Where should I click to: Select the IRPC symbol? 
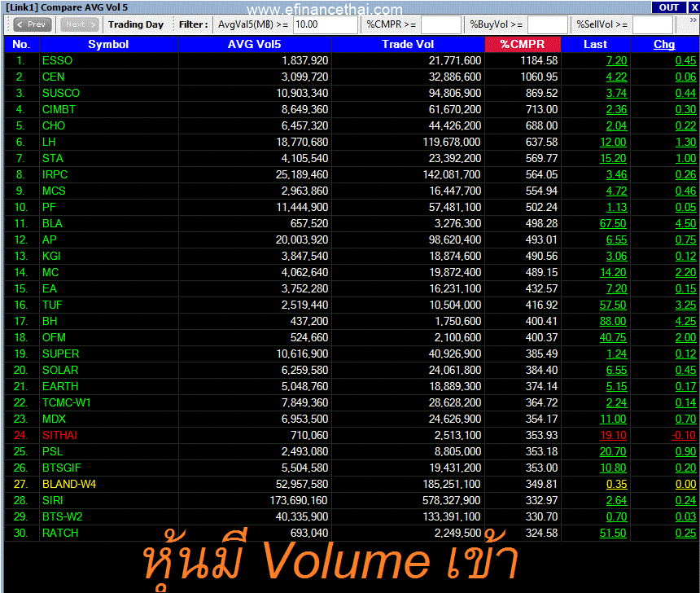[55, 175]
